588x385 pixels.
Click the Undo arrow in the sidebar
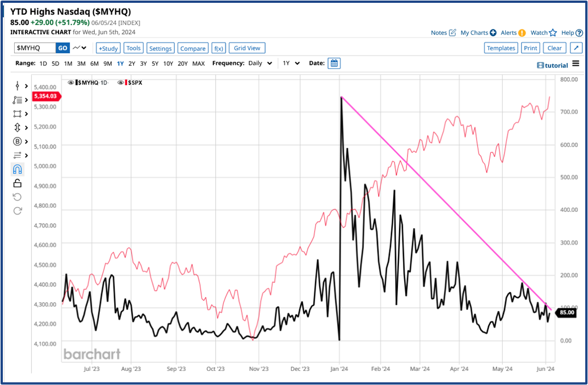point(17,196)
